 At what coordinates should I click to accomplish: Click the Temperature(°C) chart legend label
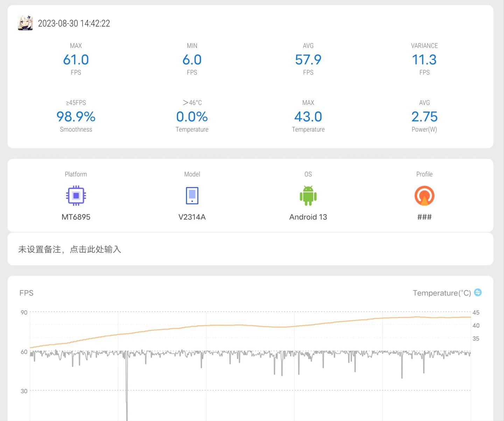point(442,293)
